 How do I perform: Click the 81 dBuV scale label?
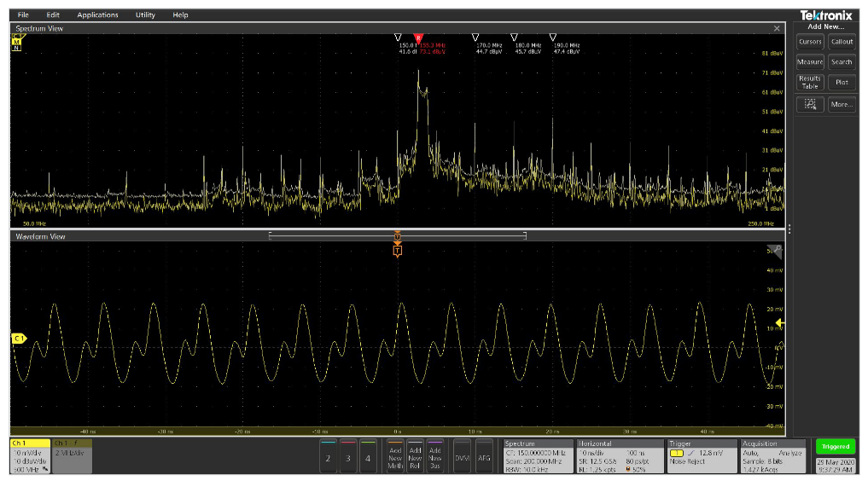[x=772, y=54]
